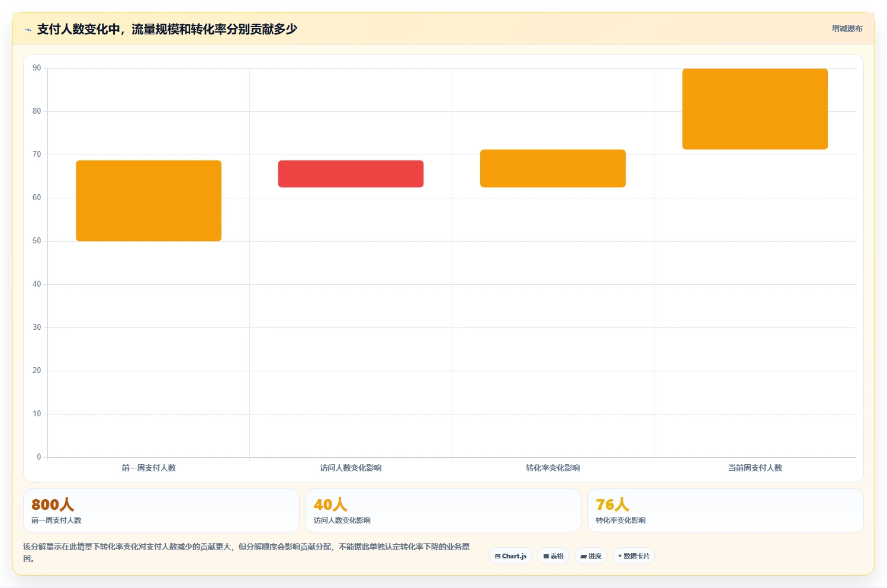This screenshot has height=588, width=887.
Task: Click the 转化率变化影响 caption under 76人
Action: click(621, 520)
